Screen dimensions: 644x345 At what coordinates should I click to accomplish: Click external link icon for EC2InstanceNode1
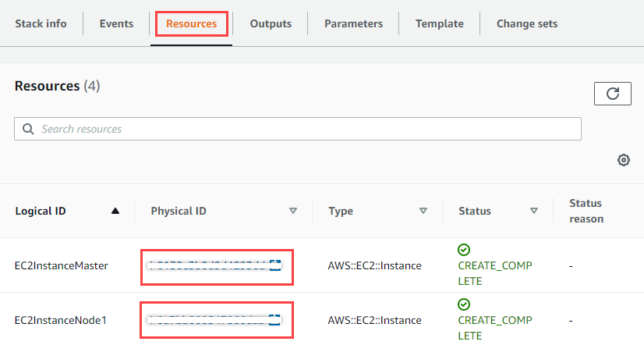tap(274, 319)
